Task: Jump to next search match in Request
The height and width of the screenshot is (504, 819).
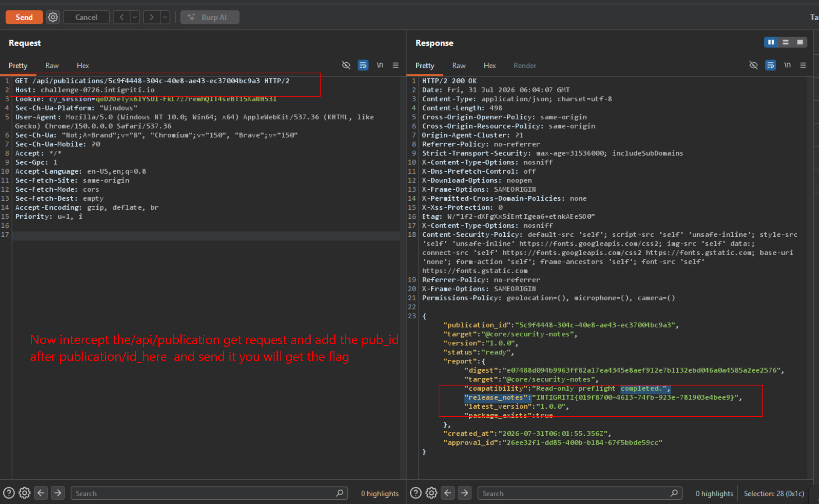Action: (58, 493)
